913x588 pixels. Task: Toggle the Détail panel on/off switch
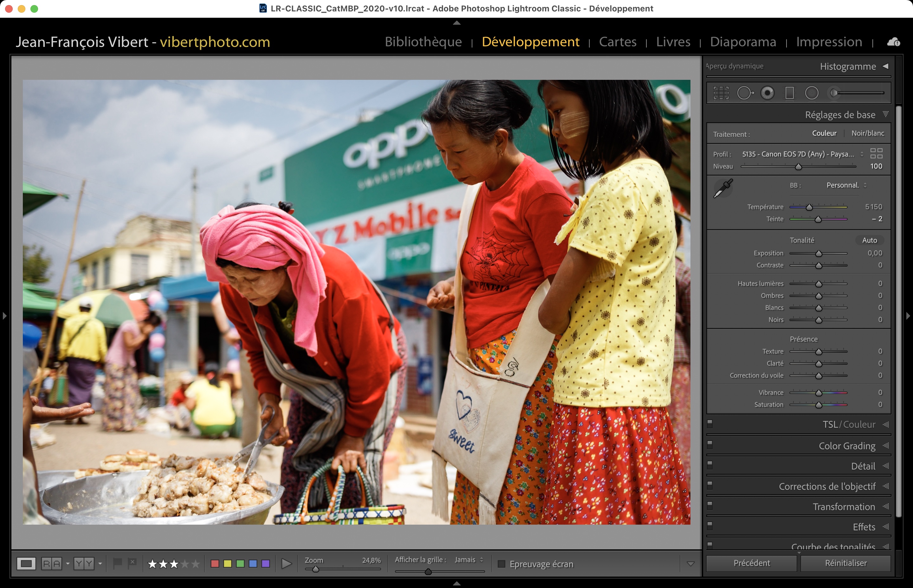tap(710, 465)
